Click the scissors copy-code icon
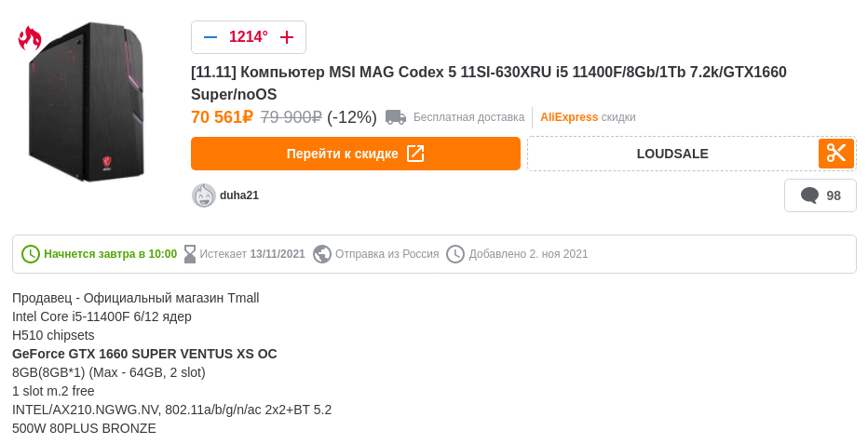 (x=836, y=154)
